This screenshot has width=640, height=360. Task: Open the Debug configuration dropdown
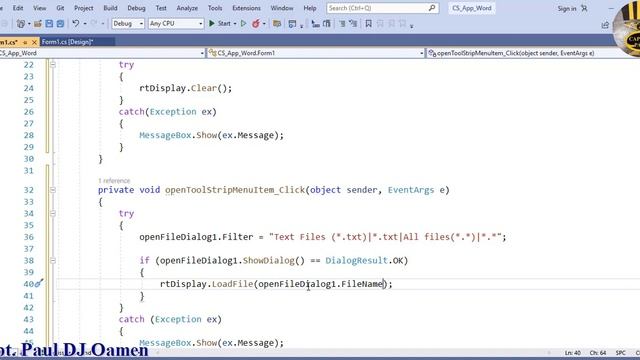click(x=128, y=24)
